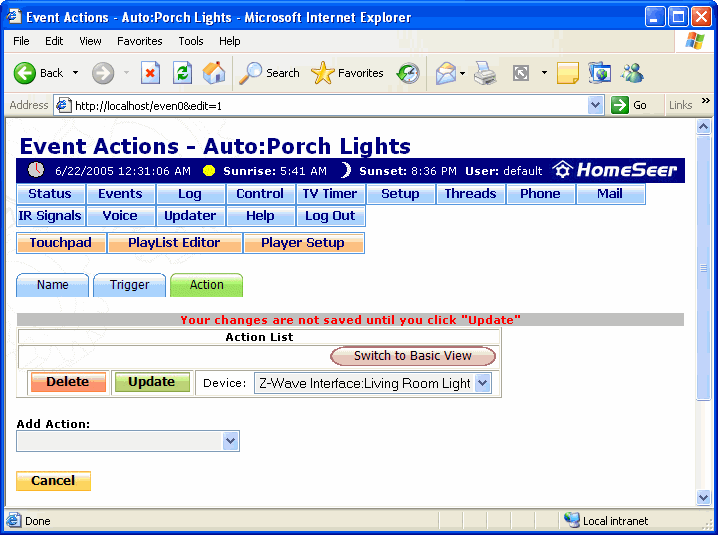Image resolution: width=718 pixels, height=535 pixels.
Task: Click the HomeSeer logo
Action: point(615,170)
